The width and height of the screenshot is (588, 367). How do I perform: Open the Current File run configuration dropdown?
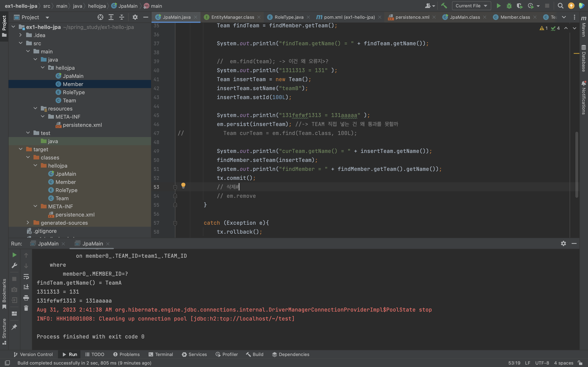point(471,6)
